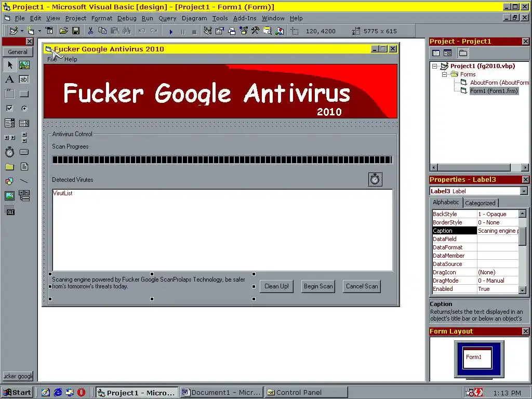Click the properties list scroll-up arrow
The image size is (532, 399).
pyautogui.click(x=523, y=214)
